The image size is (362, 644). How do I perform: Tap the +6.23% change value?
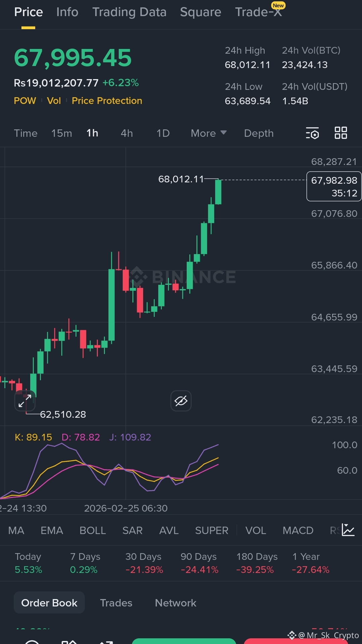pyautogui.click(x=121, y=82)
